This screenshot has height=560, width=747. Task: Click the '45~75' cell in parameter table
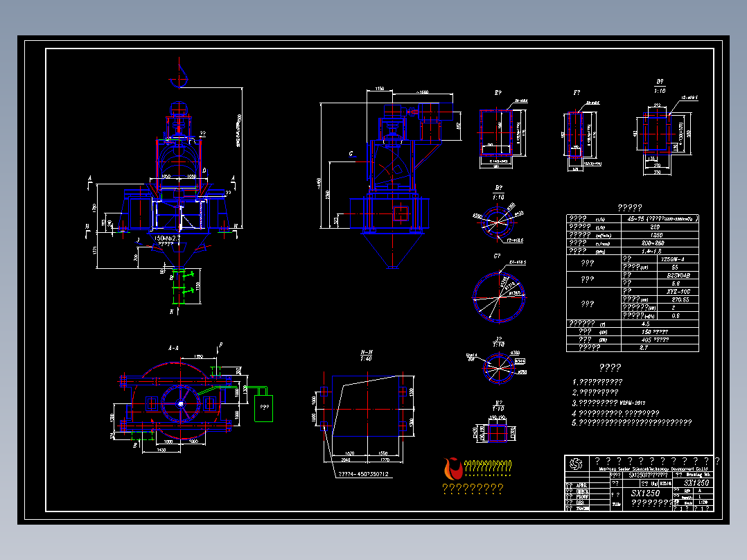pos(660,219)
